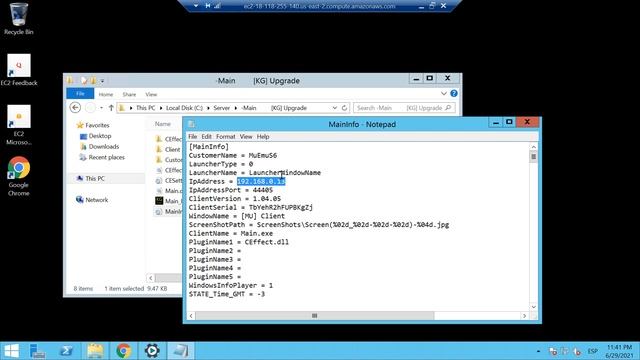Open File Explorer taskbar icon
This screenshot has width=640, height=360.
(x=95, y=351)
